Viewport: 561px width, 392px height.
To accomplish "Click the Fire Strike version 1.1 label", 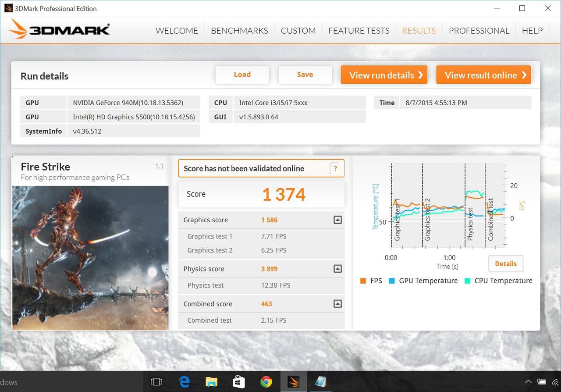I will coord(159,166).
